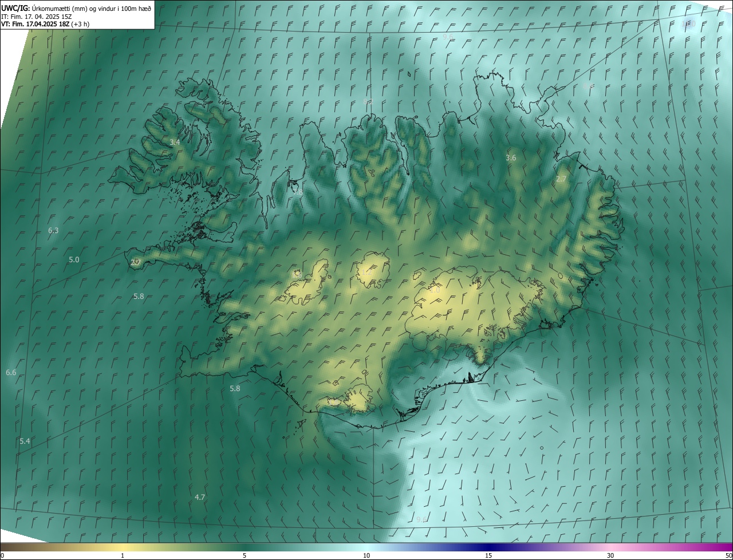Click the 10 tick on the color scale
The height and width of the screenshot is (560, 733).
pyautogui.click(x=366, y=556)
